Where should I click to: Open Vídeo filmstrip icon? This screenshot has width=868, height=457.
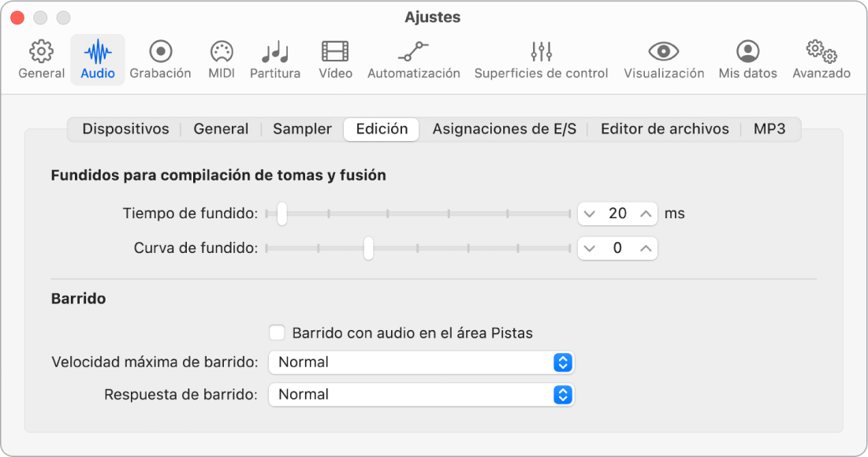[x=336, y=51]
